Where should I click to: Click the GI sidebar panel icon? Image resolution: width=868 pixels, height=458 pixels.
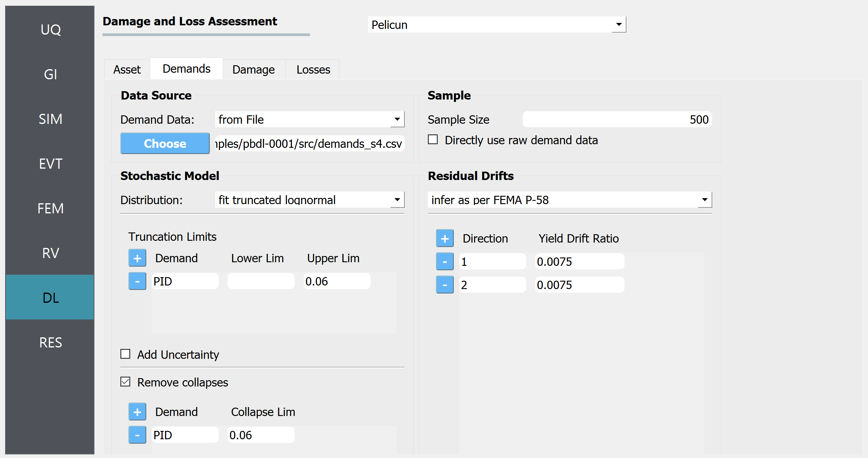tap(50, 73)
